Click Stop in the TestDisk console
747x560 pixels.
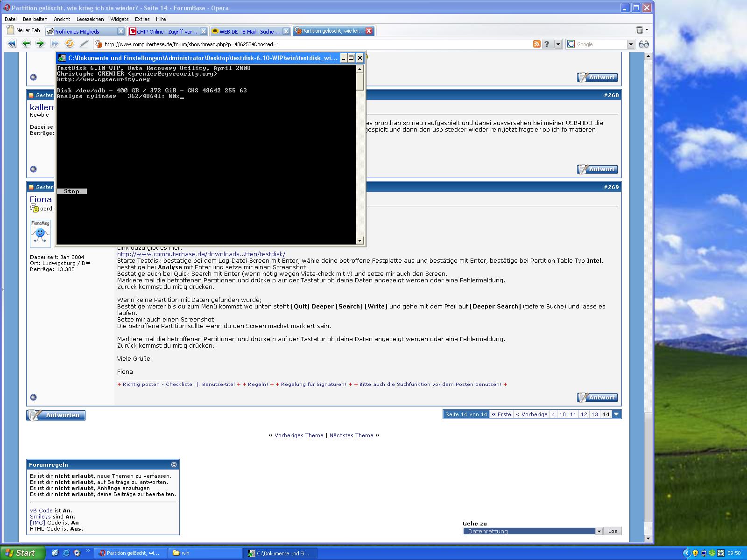tap(71, 191)
